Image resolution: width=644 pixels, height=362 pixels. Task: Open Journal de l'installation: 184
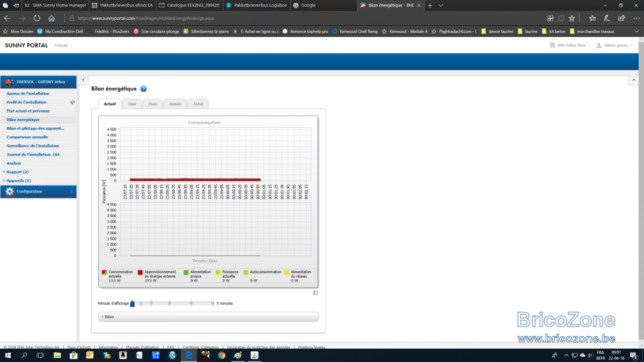coord(33,154)
